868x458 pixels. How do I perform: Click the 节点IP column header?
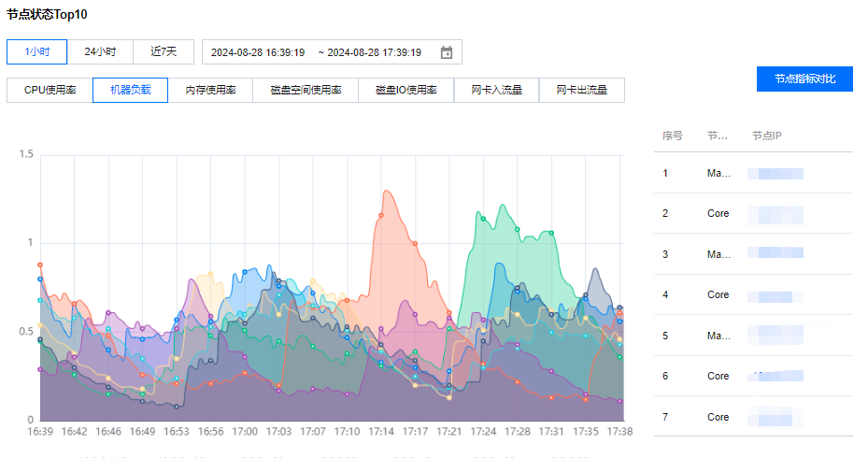[x=766, y=136]
